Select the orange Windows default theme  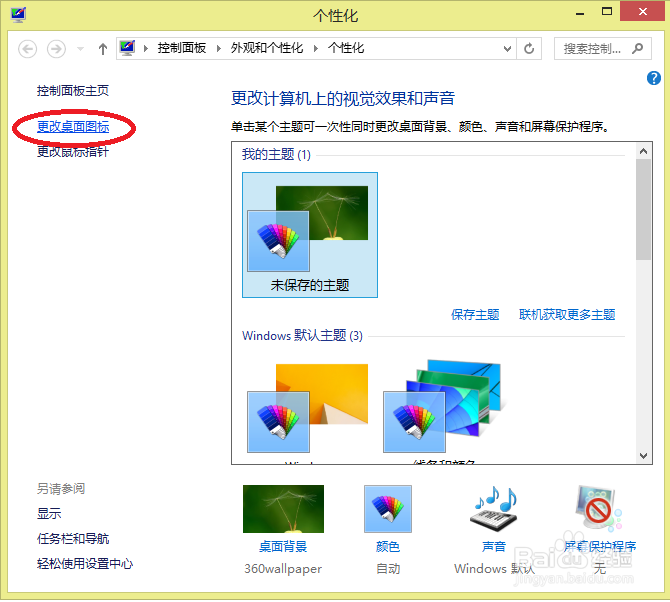(x=308, y=408)
